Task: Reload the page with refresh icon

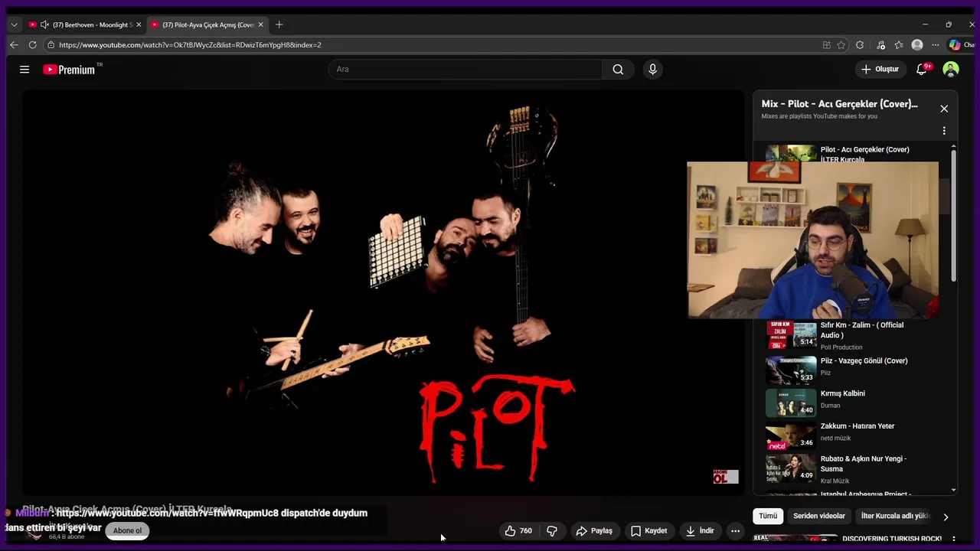Action: coord(32,45)
